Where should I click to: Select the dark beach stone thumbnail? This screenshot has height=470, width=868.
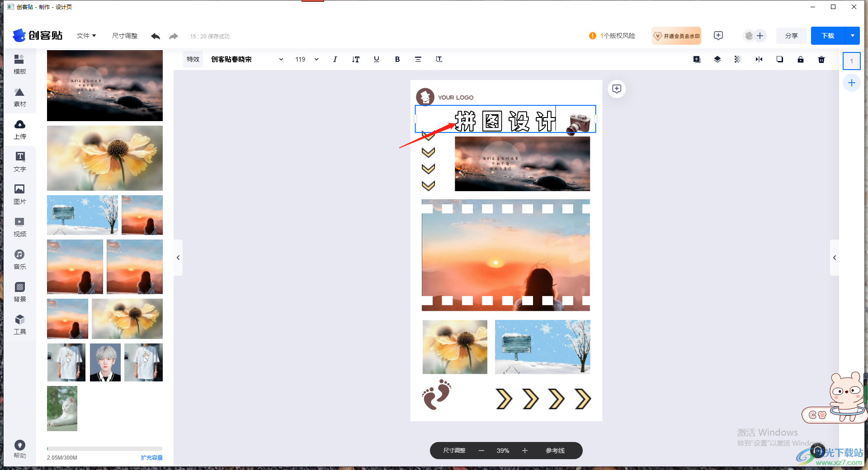pos(105,85)
